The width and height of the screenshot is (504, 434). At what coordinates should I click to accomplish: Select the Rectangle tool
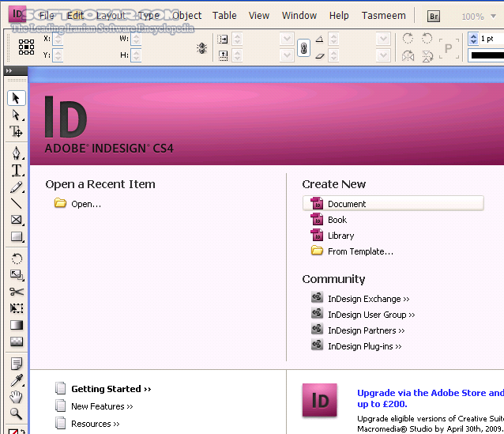point(16,237)
